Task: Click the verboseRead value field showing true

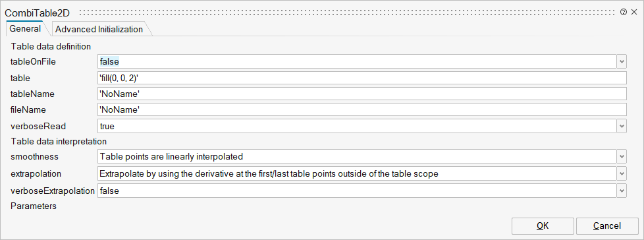Action: (x=356, y=126)
